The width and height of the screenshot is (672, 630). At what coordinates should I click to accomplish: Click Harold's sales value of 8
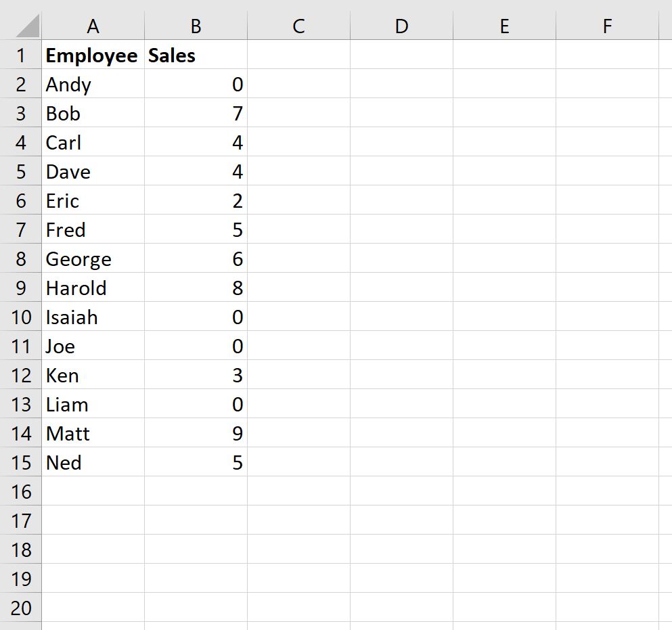tap(195, 288)
